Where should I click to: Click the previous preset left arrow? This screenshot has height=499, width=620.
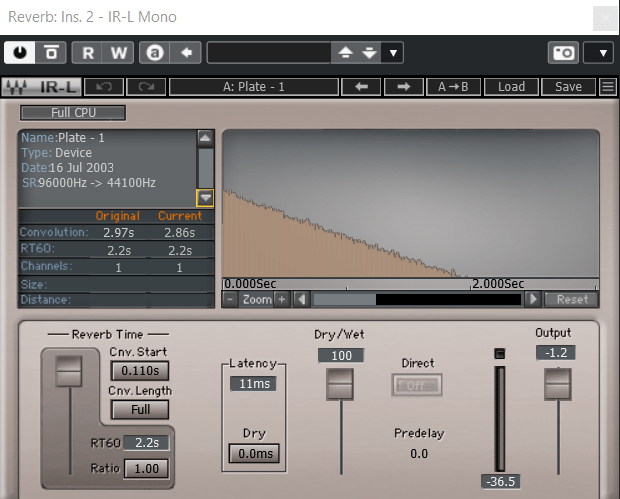tap(361, 87)
